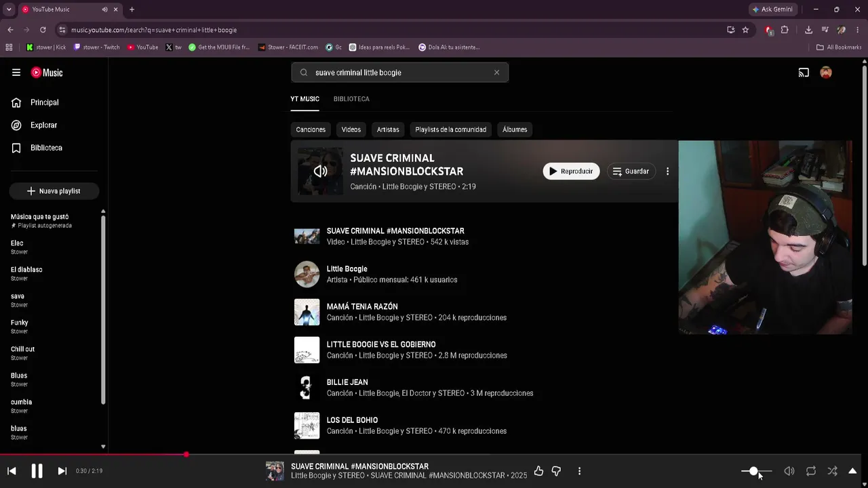Open the install app icon in address bar
Image resolution: width=868 pixels, height=488 pixels.
(730, 30)
